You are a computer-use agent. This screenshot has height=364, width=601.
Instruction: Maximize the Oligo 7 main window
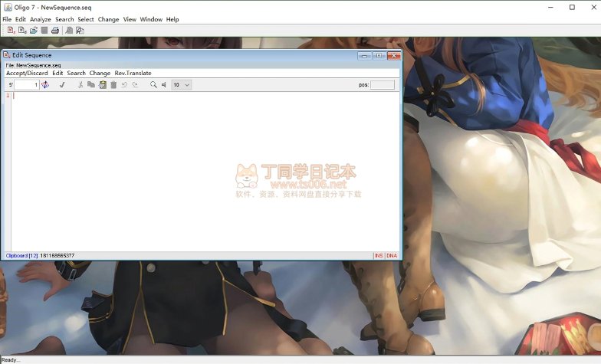click(572, 8)
